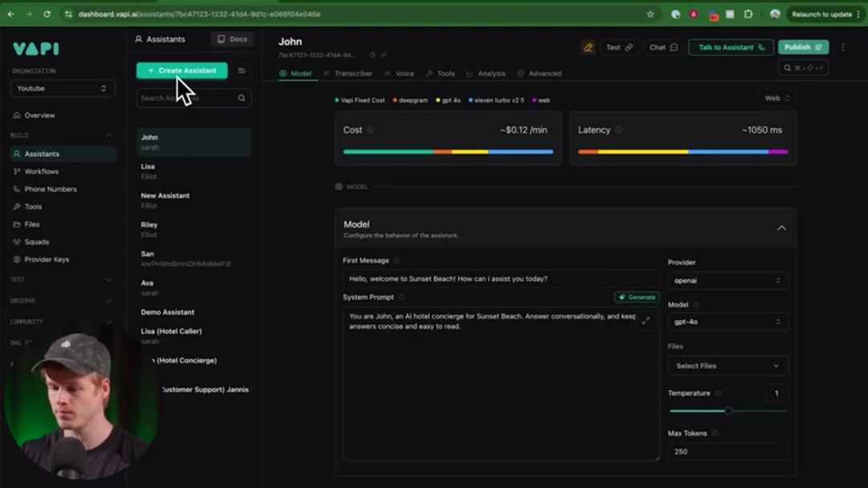Select the Workflows icon in the sidebar
Image resolution: width=868 pixels, height=488 pixels.
click(x=16, y=171)
